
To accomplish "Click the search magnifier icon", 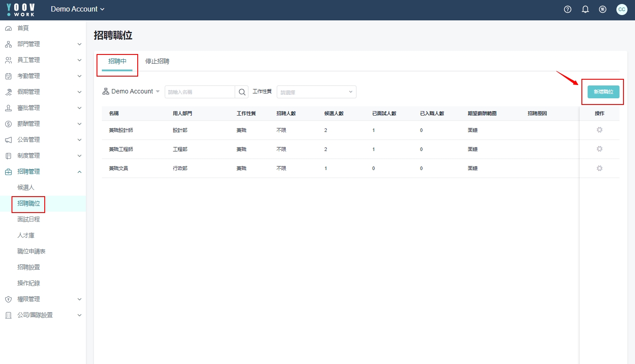I will [x=242, y=92].
